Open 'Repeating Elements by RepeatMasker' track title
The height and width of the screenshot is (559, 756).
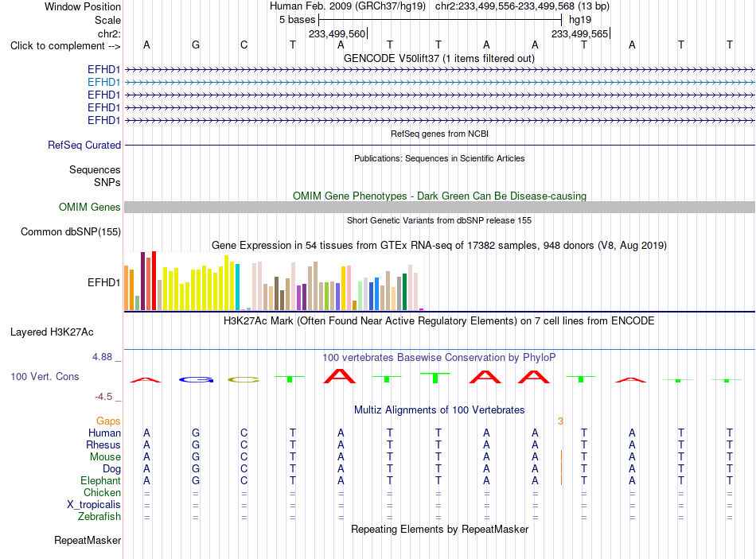coord(439,529)
